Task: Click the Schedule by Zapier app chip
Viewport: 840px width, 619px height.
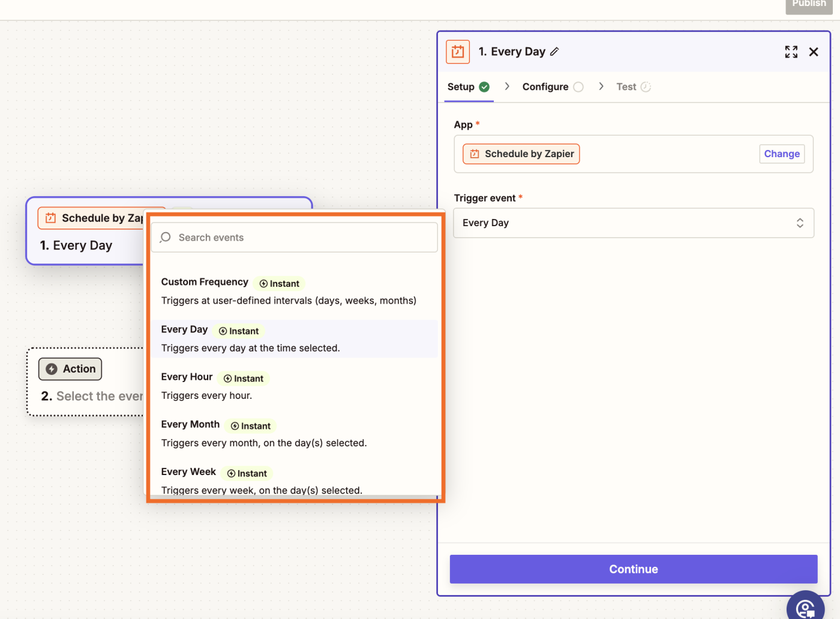Action: (x=521, y=154)
